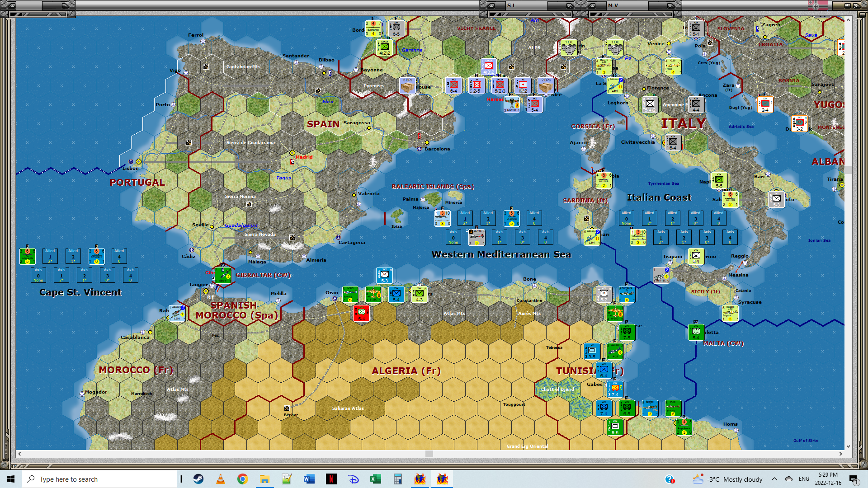Screen dimensions: 868x488
Task: Click the Western Mediterranean Sea label
Action: click(x=501, y=254)
